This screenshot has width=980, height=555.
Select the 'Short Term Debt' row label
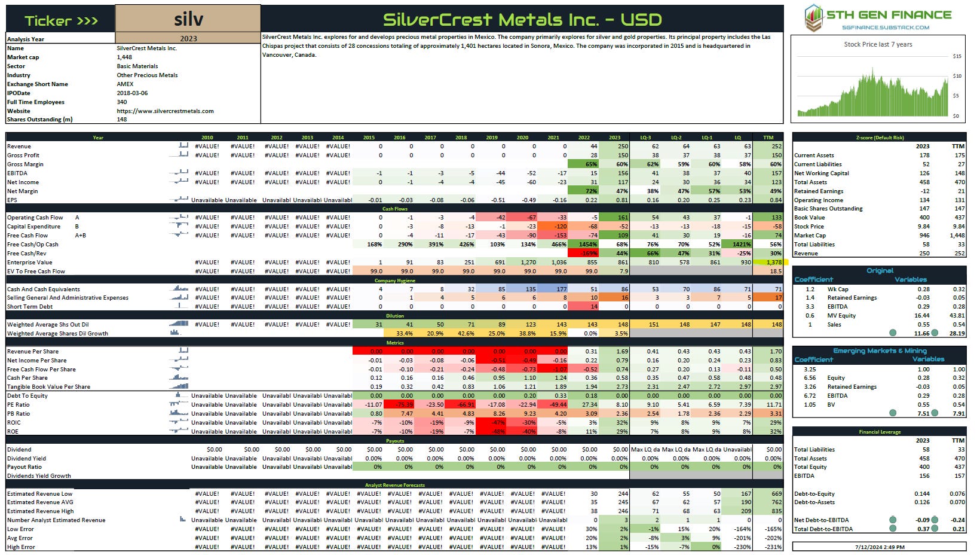pos(30,307)
